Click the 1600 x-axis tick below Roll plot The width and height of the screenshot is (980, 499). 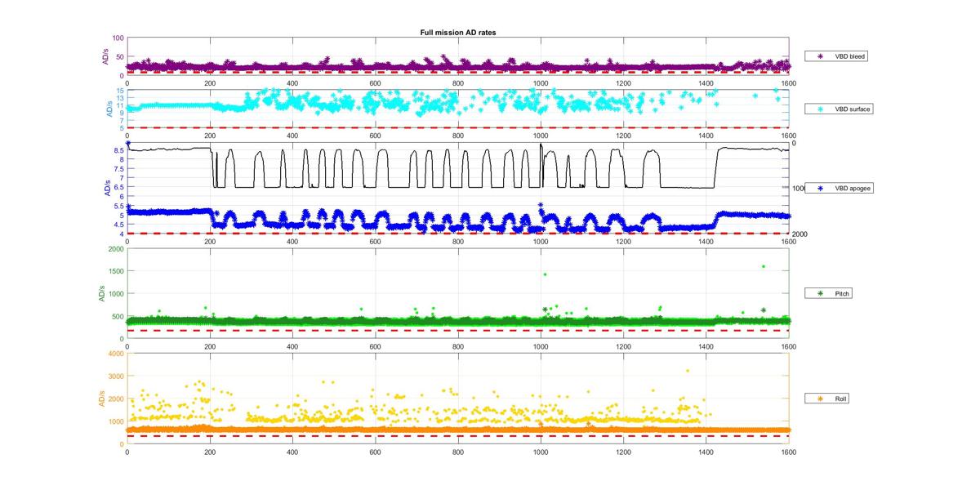tap(788, 451)
